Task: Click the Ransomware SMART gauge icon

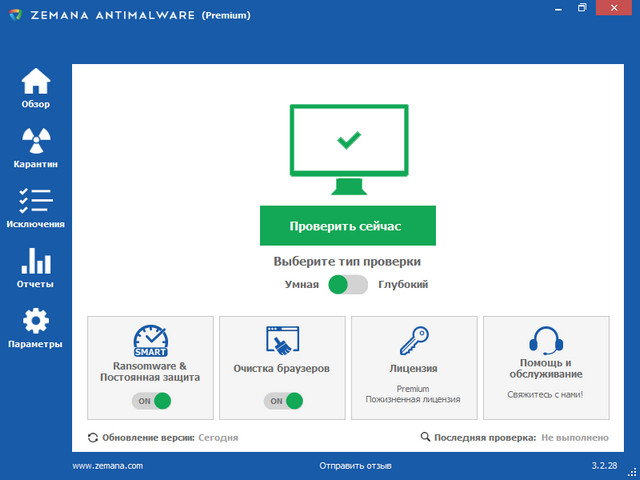Action: point(150,340)
